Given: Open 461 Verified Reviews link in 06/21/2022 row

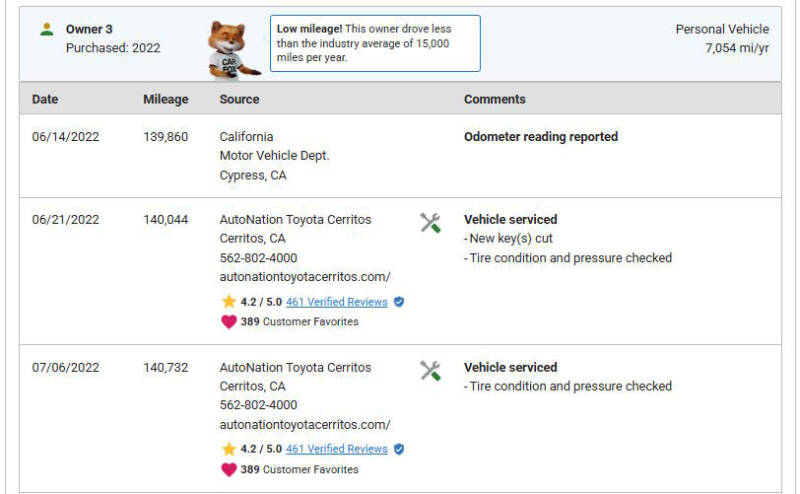Looking at the screenshot, I should (x=336, y=302).
